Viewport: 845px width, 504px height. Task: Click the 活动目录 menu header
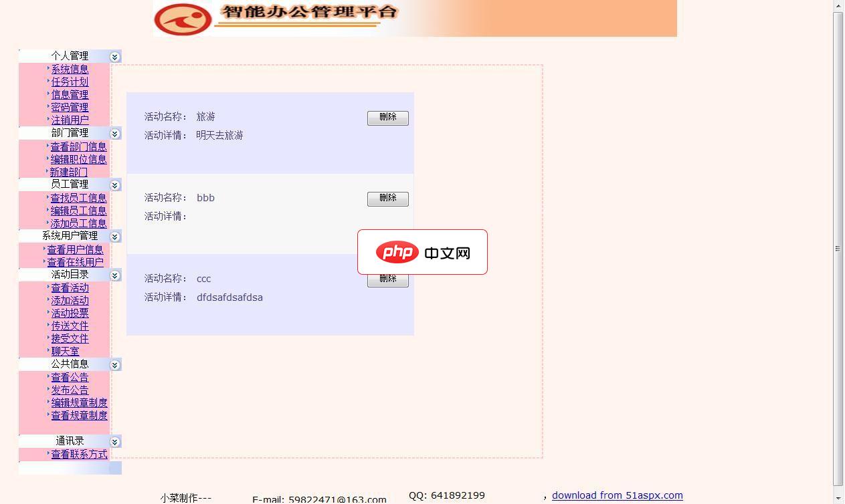[70, 275]
